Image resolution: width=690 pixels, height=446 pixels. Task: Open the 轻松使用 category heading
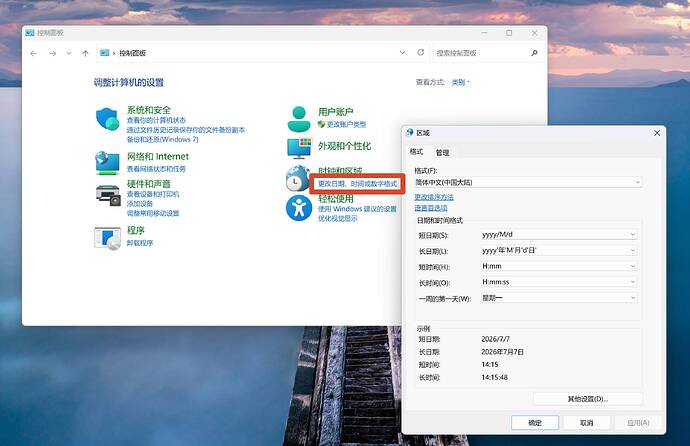(336, 199)
